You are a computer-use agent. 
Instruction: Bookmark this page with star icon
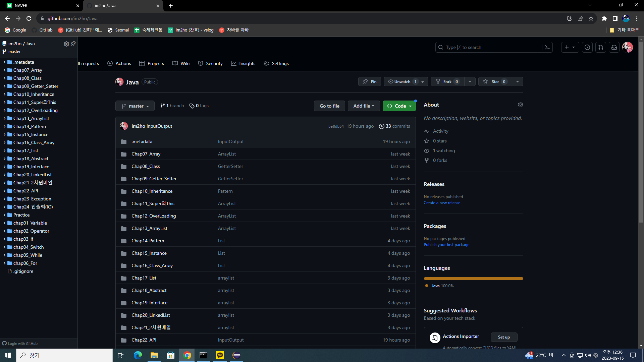[x=591, y=19]
